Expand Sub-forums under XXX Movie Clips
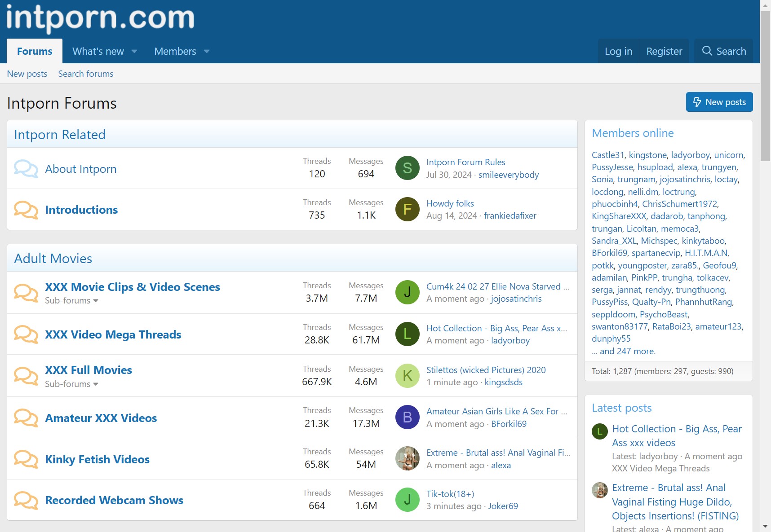Screen dimensions: 771x532 point(71,301)
